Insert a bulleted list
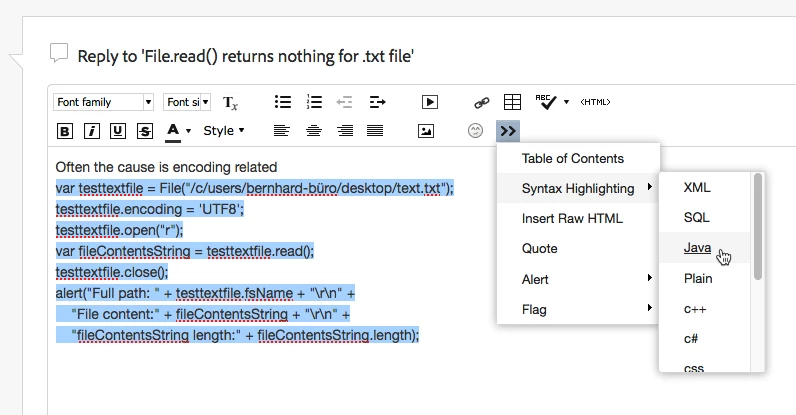The image size is (796, 415). tap(283, 102)
